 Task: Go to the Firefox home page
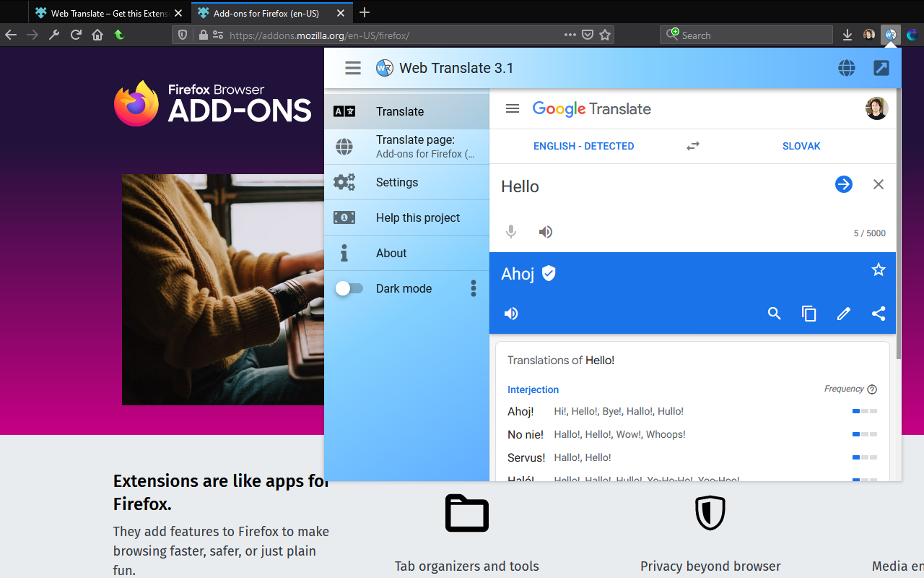click(x=97, y=35)
